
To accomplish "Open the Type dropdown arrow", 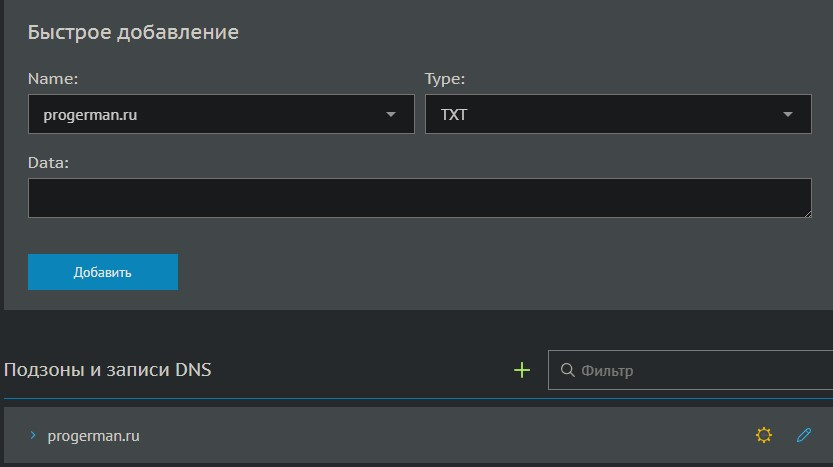I will (x=788, y=115).
